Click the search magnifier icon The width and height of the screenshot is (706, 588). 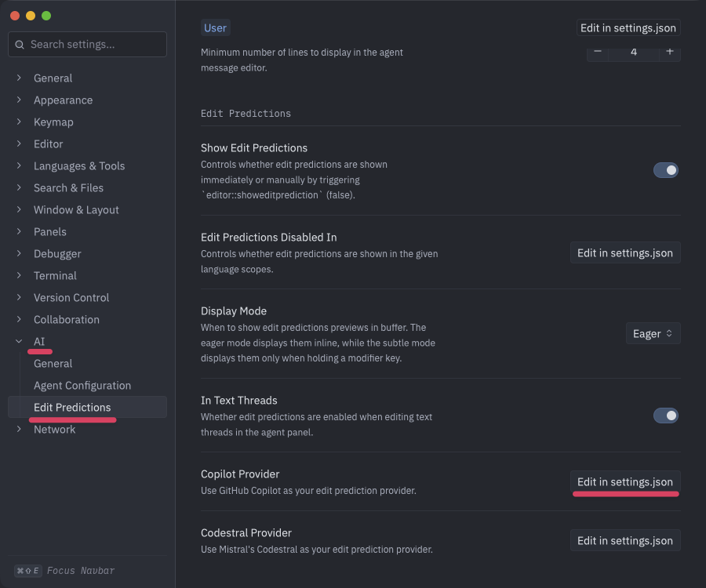click(19, 45)
